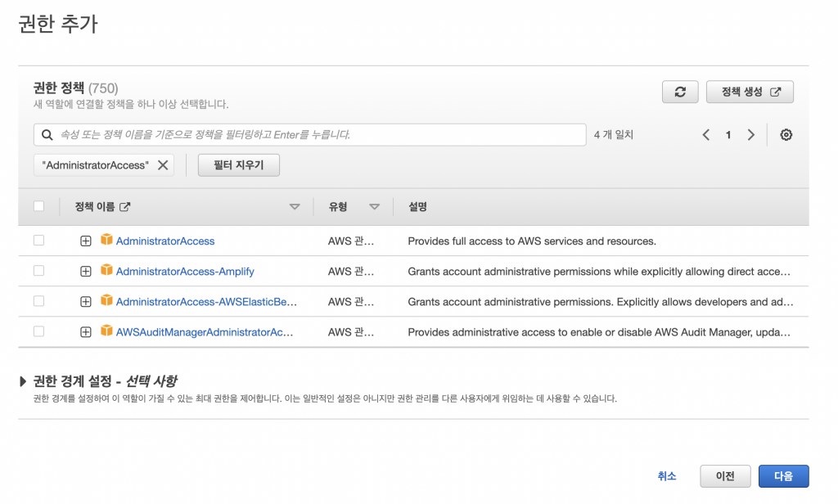Expand the AdministratorAccess-AWSElasticBeanstalk row
The height and width of the screenshot is (504, 838).
click(x=85, y=302)
